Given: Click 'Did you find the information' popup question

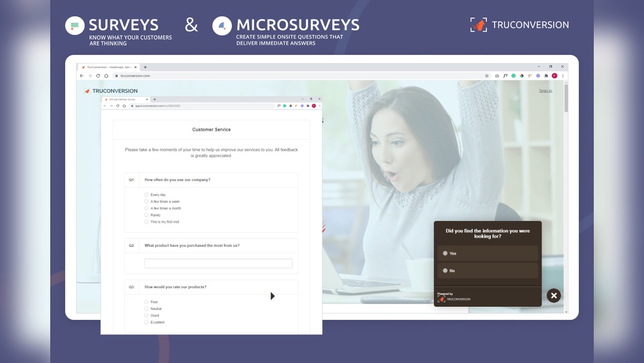Looking at the screenshot, I should click(x=488, y=233).
